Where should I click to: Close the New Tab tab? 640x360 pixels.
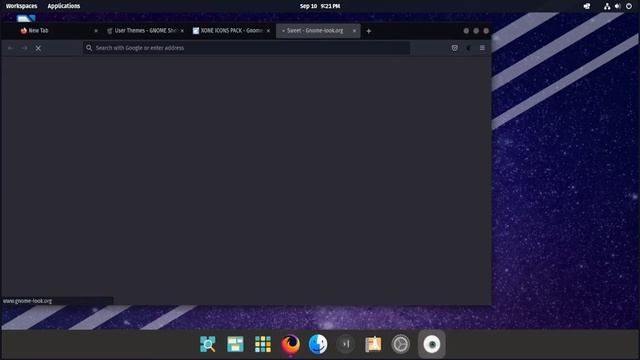(x=96, y=31)
